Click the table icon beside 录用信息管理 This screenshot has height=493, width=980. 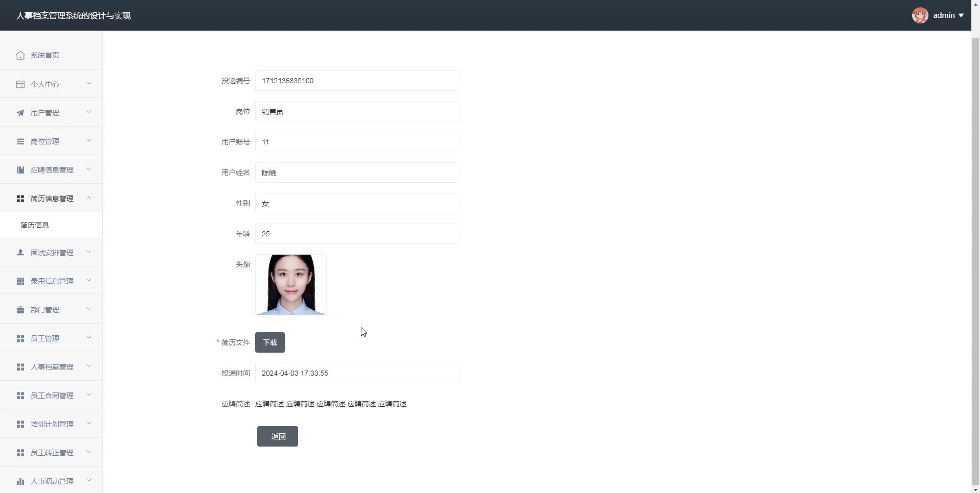click(20, 281)
